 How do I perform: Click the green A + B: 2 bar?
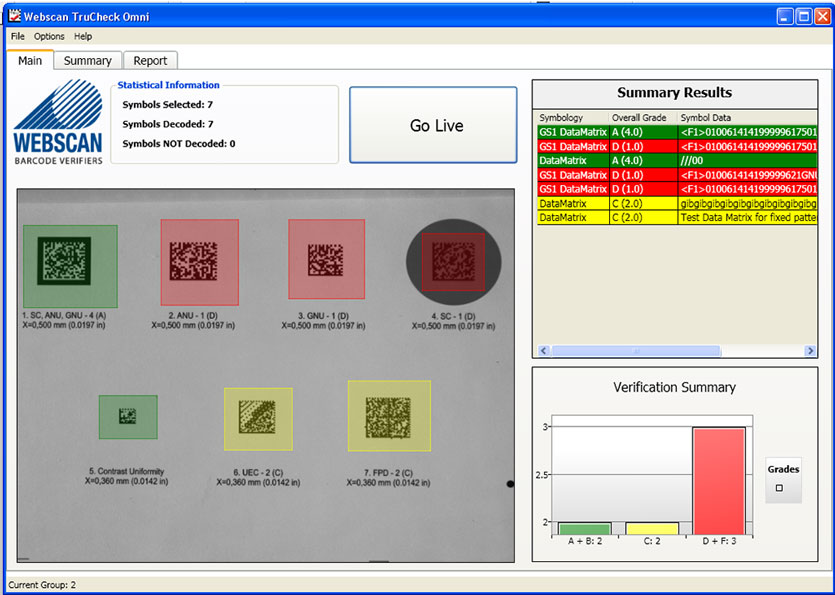[x=584, y=529]
